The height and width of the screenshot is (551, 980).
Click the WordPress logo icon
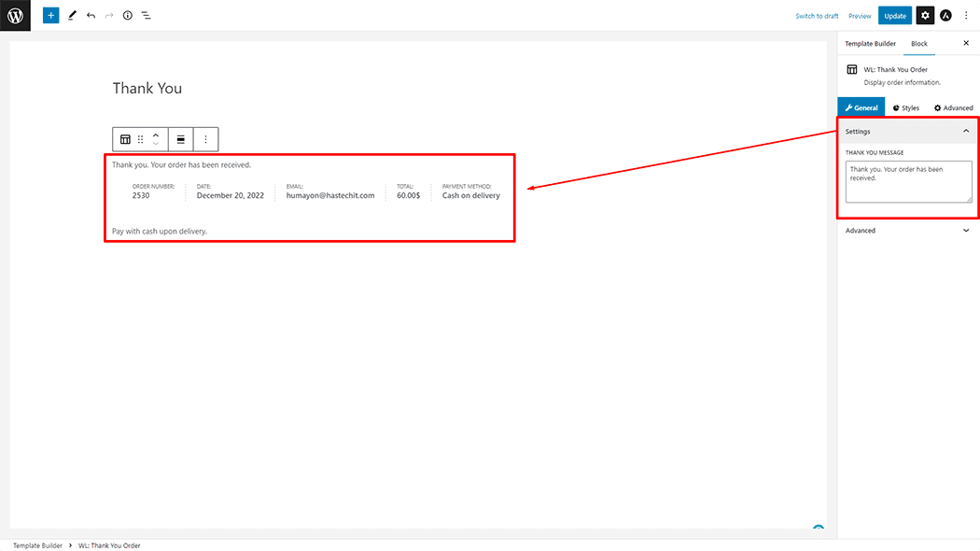(x=15, y=15)
